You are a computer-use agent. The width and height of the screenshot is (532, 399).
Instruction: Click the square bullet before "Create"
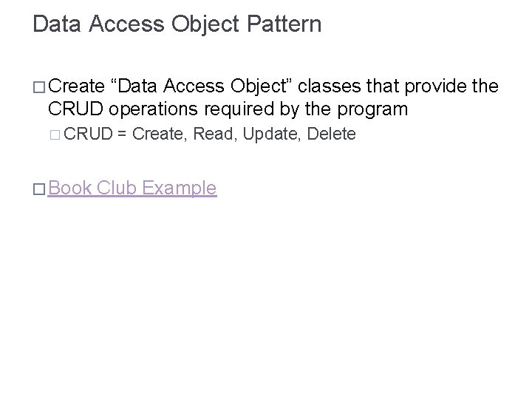tap(39, 87)
